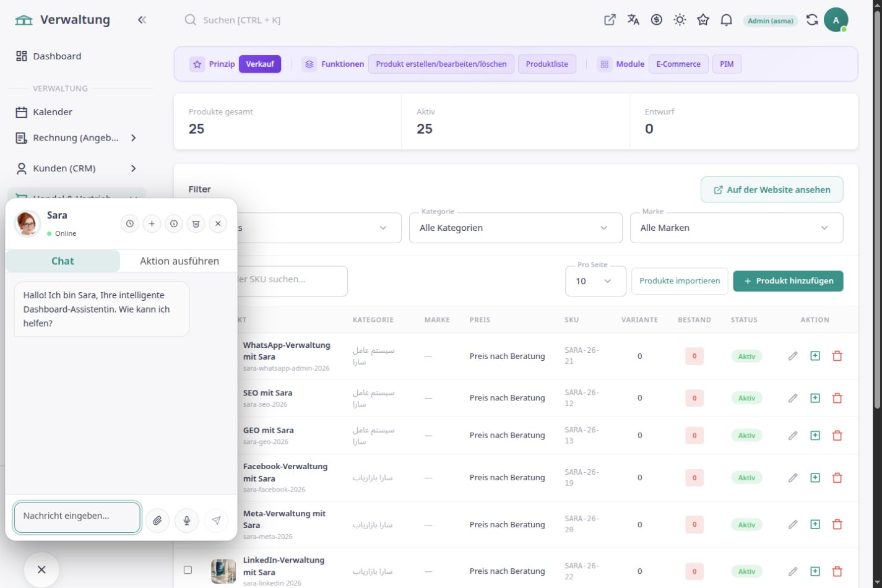Edit the SEO mit Sara product pencil icon
This screenshot has height=588, width=882.
pos(792,398)
